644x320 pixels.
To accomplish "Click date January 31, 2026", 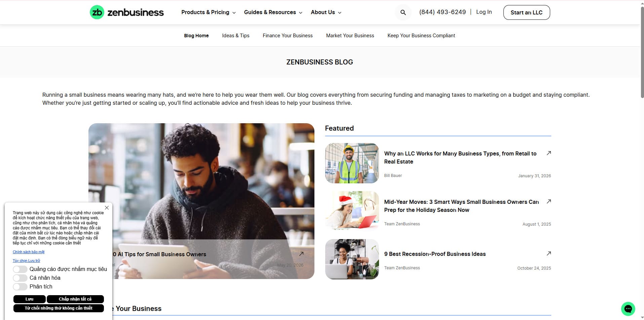I will [534, 176].
